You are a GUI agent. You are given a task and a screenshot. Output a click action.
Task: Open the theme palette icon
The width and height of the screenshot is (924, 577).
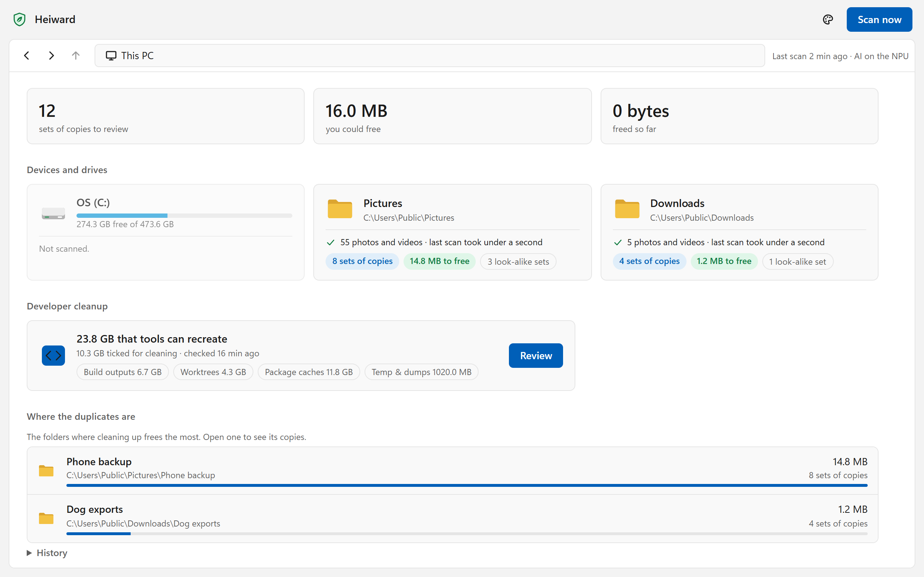[x=827, y=19]
